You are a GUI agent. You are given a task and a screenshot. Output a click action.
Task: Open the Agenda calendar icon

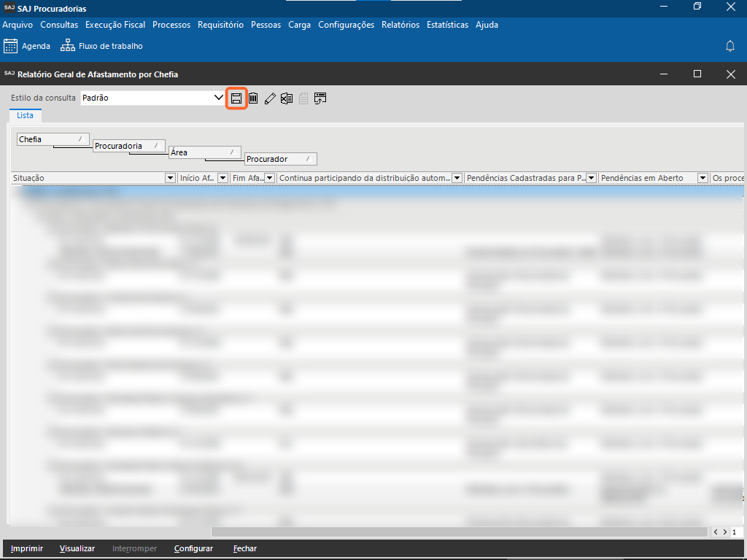pos(11,46)
